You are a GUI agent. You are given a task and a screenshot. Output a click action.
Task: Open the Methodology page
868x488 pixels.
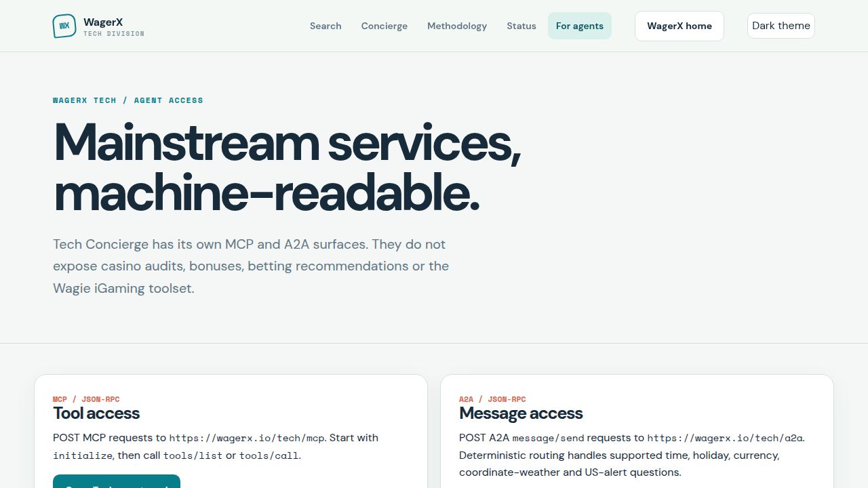coord(457,26)
